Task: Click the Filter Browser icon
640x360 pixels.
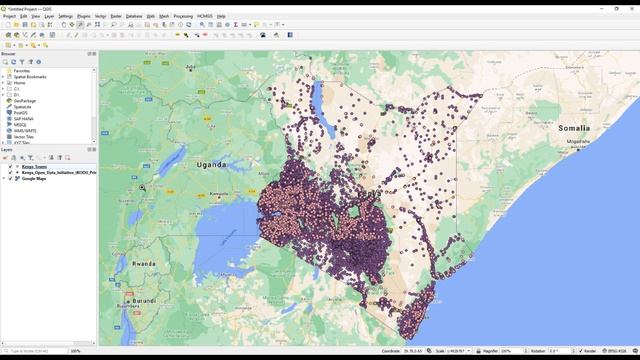Action: coord(22,62)
